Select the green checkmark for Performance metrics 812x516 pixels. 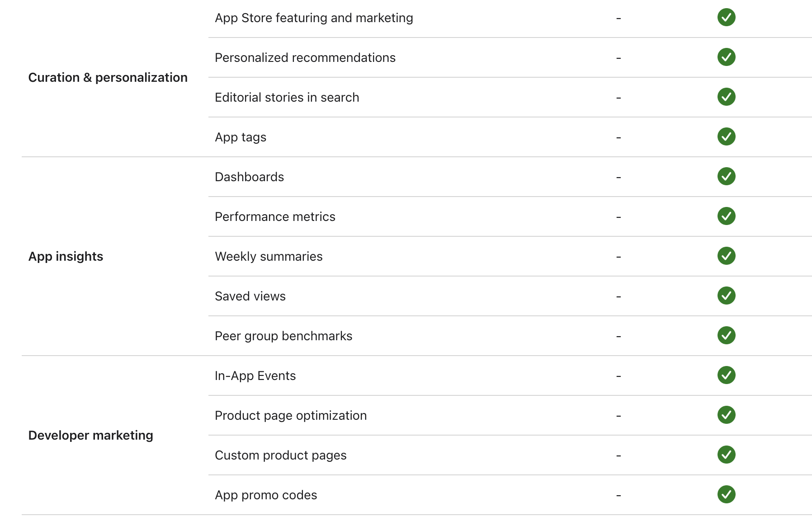726,216
